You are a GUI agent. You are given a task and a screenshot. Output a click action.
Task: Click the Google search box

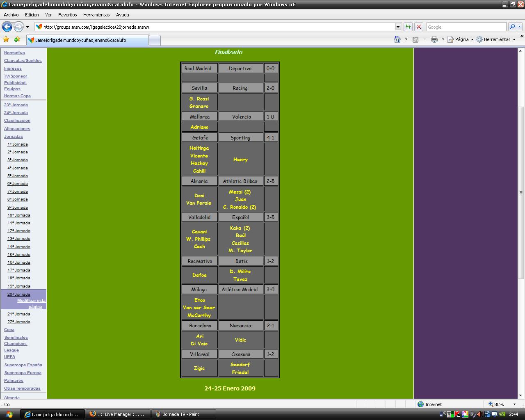click(x=466, y=27)
